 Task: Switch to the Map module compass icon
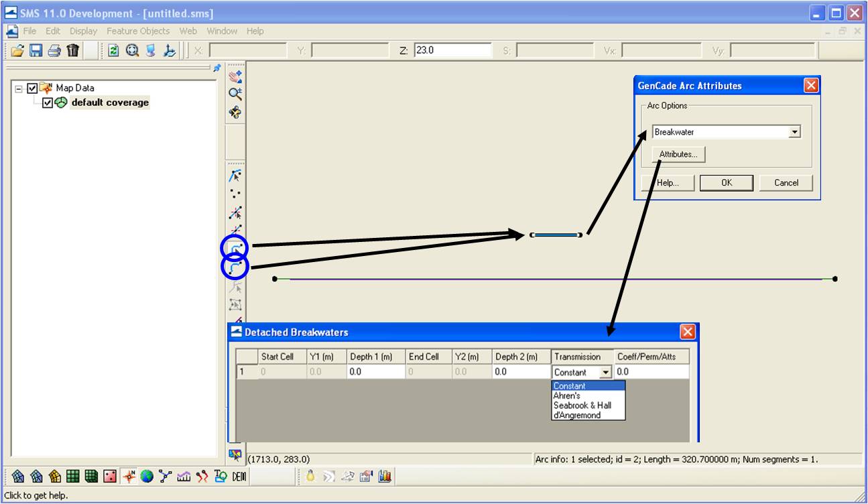[129, 477]
